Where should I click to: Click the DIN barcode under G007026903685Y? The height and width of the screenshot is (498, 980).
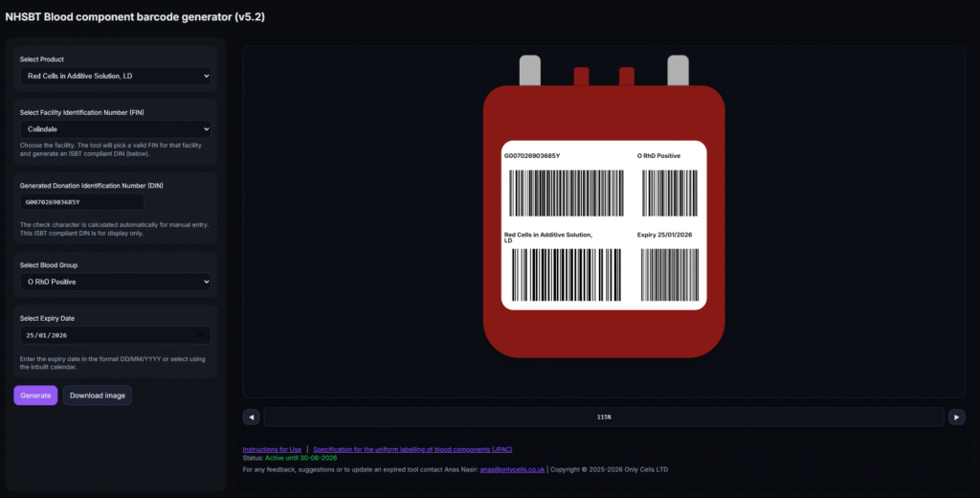pyautogui.click(x=565, y=194)
